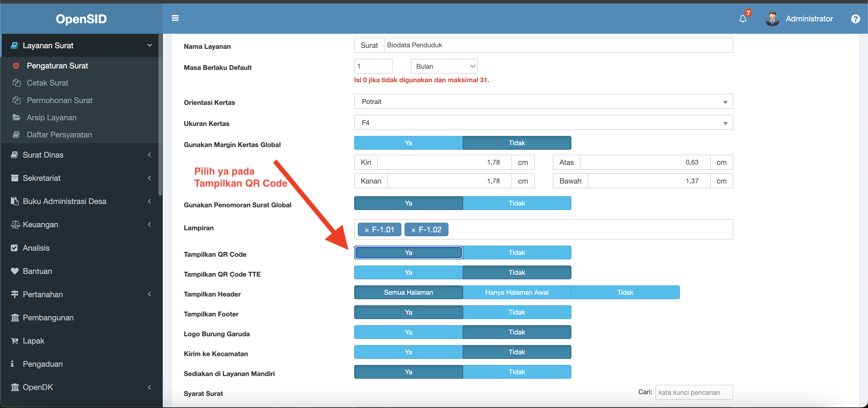Viewport: 868px width, 408px height.
Task: Click the Pengaturan Surat gear icon
Action: click(x=16, y=66)
